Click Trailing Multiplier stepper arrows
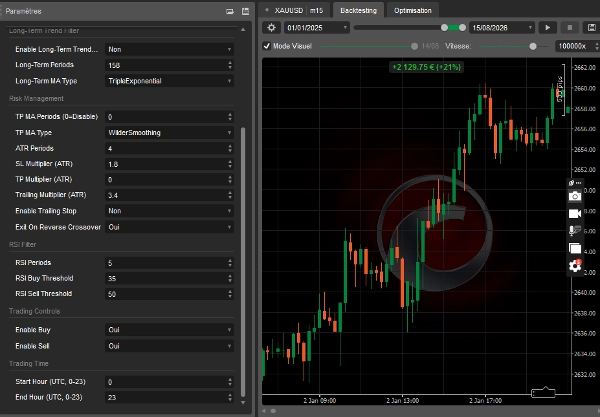Image resolution: width=600 pixels, height=417 pixels. [230, 195]
